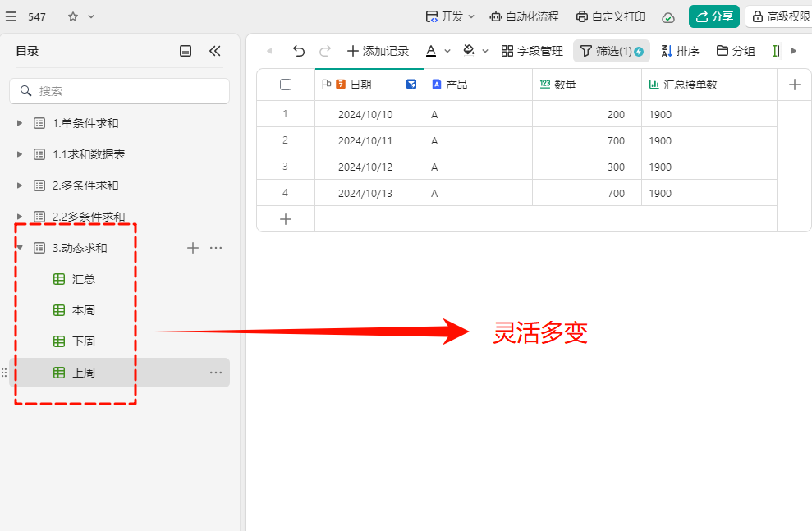
Task: Open 自定义打印
Action: [611, 16]
